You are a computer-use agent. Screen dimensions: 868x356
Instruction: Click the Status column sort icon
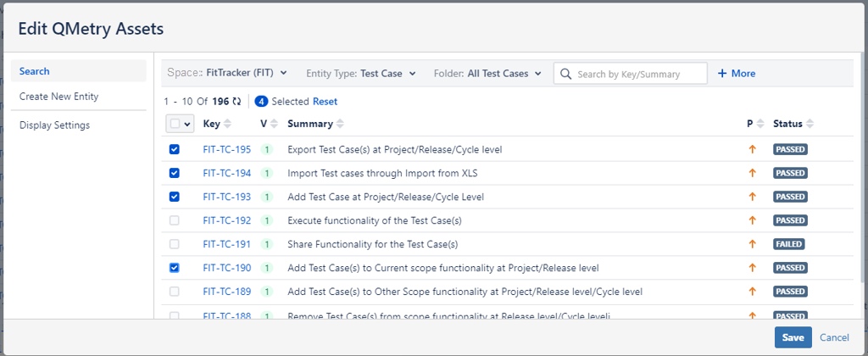click(x=810, y=124)
